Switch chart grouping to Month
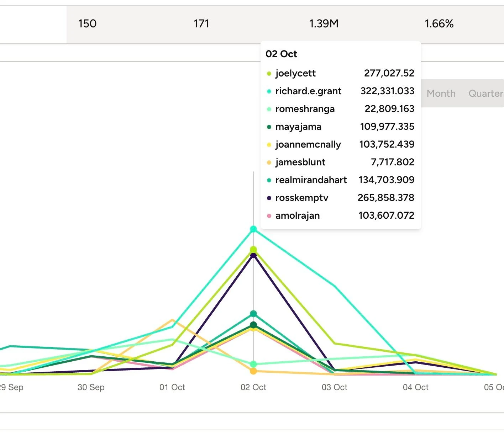This screenshot has height=436, width=504. coord(441,94)
